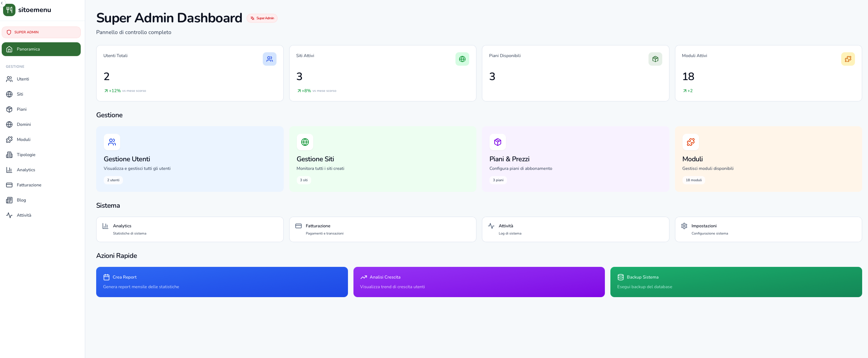
Task: Go to Domini in the sidebar
Action: tap(24, 124)
